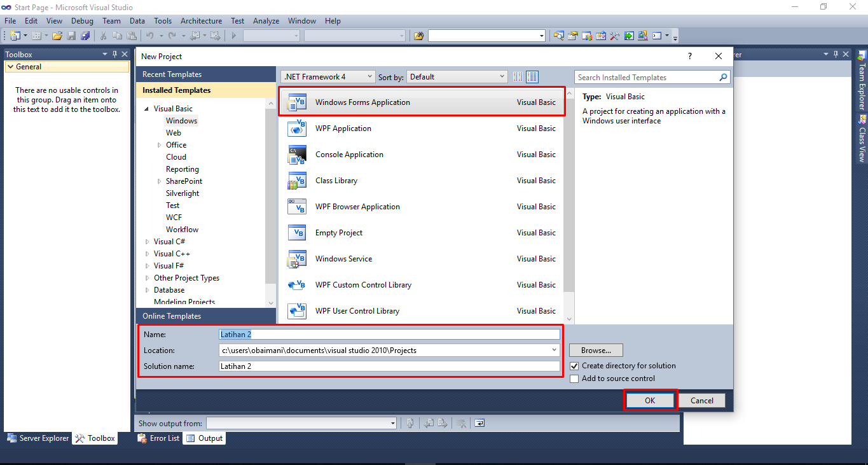The height and width of the screenshot is (465, 868).
Task: Click the Start Page green arrow icon
Action: point(629,36)
